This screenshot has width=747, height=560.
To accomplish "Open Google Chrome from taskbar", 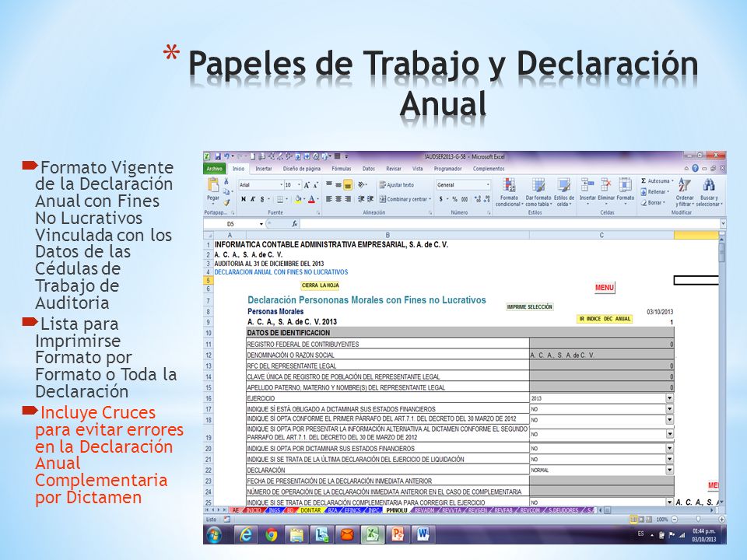I will [272, 535].
